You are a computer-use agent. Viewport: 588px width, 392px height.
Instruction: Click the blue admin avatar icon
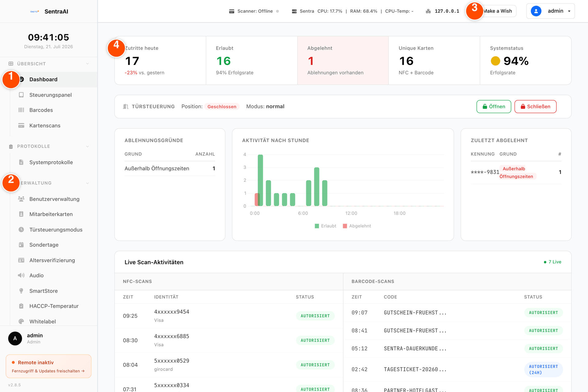[x=536, y=11]
